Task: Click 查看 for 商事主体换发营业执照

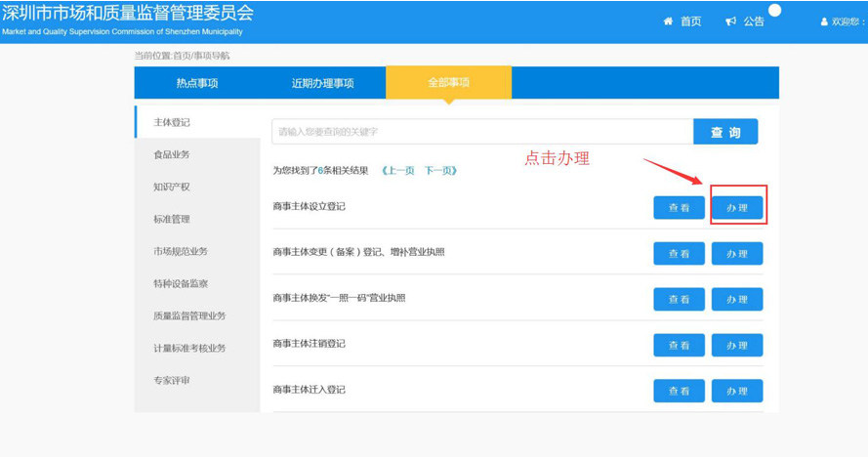Action: (679, 300)
